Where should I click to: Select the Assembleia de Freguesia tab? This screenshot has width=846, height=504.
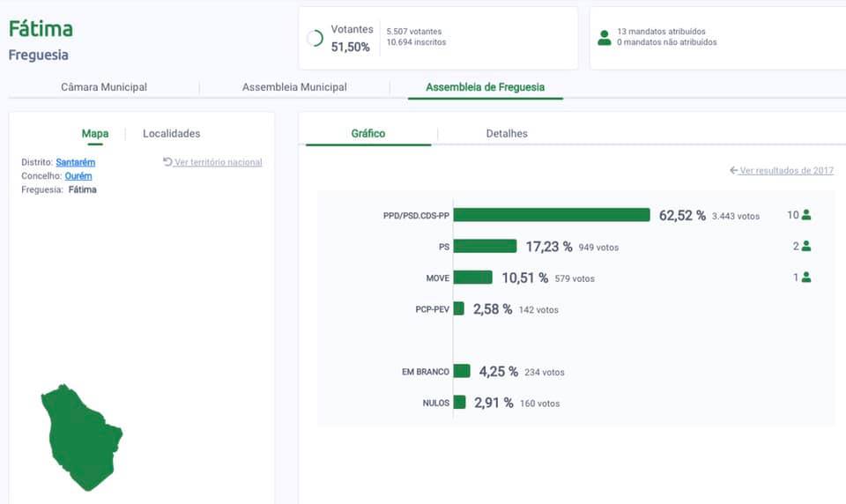[485, 87]
